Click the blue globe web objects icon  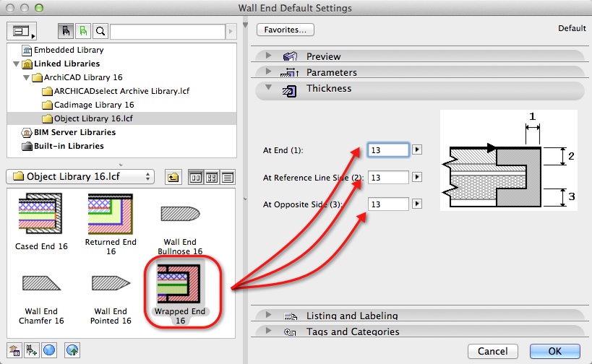click(x=49, y=350)
